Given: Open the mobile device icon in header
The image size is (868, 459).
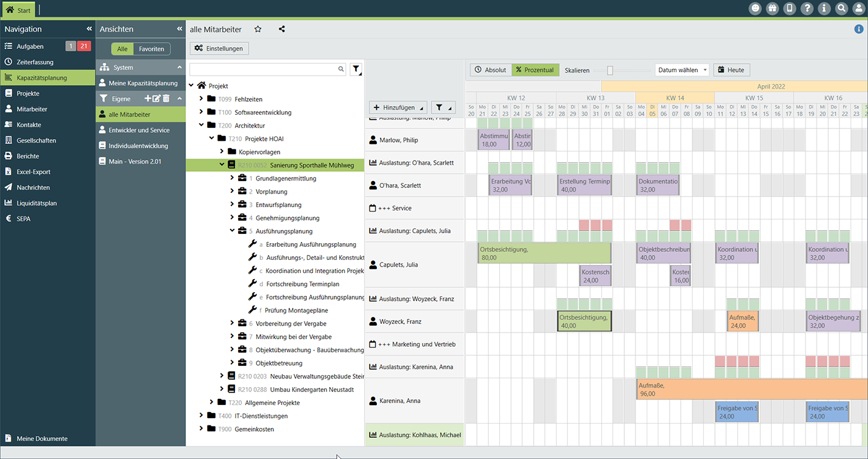Looking at the screenshot, I should [789, 9].
